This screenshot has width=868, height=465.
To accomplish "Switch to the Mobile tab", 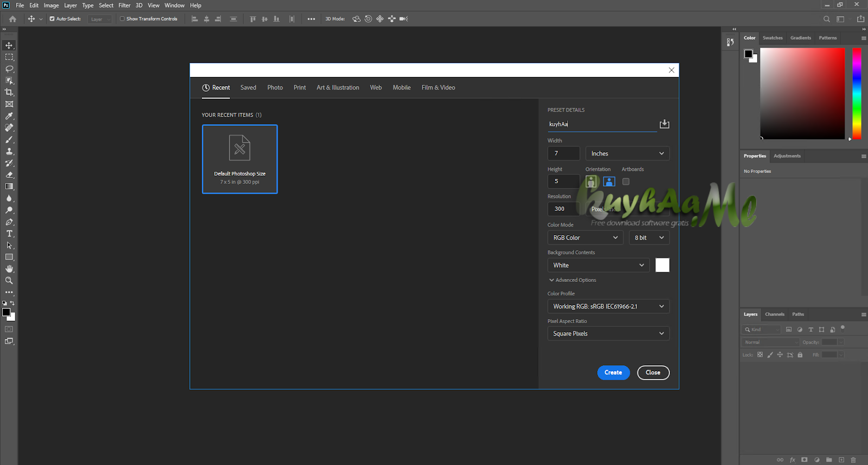I will coord(402,87).
